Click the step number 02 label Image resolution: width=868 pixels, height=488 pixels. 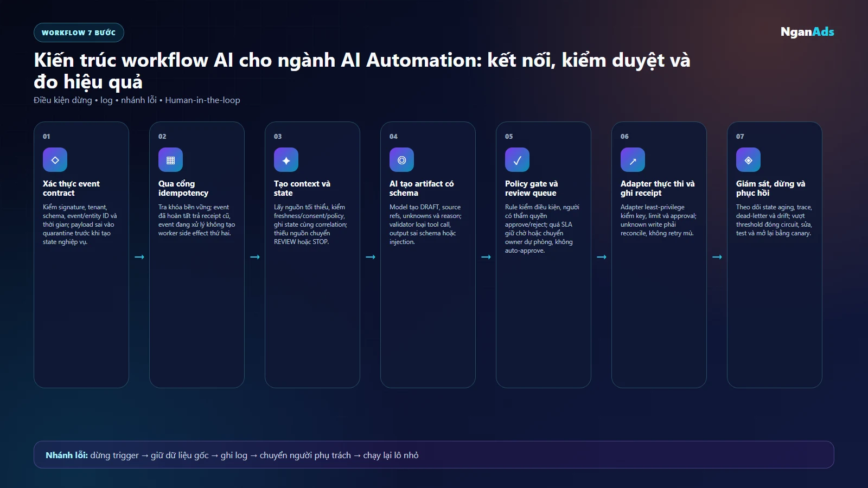pos(162,137)
